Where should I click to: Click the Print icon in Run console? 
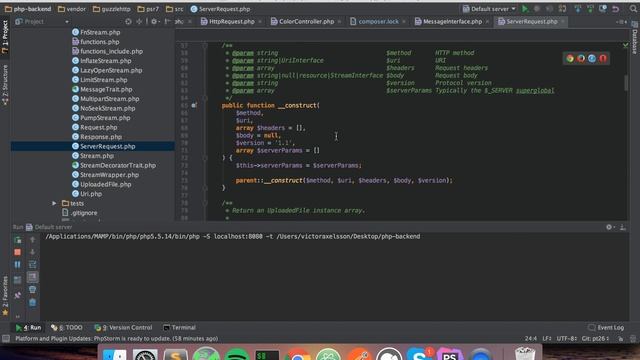point(33,290)
